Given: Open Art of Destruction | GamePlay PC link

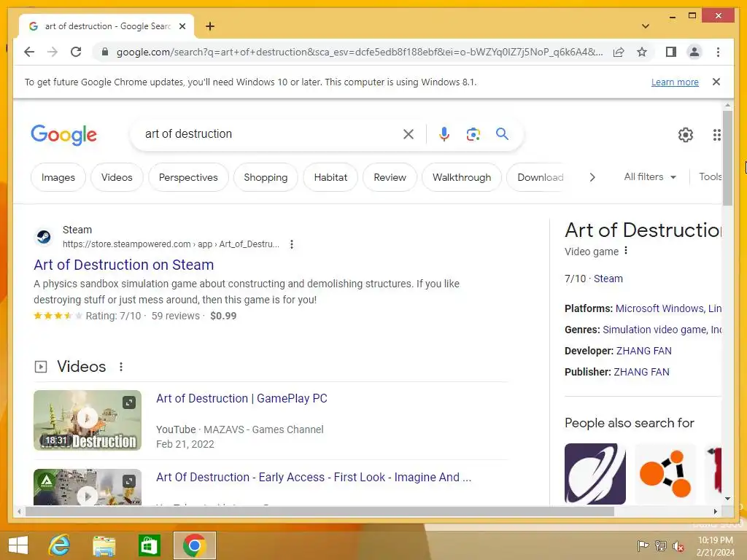Looking at the screenshot, I should 241,398.
